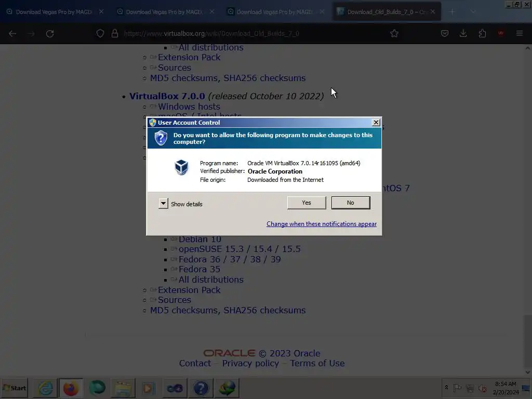Open the globe installer taskbar icon

(x=227, y=388)
